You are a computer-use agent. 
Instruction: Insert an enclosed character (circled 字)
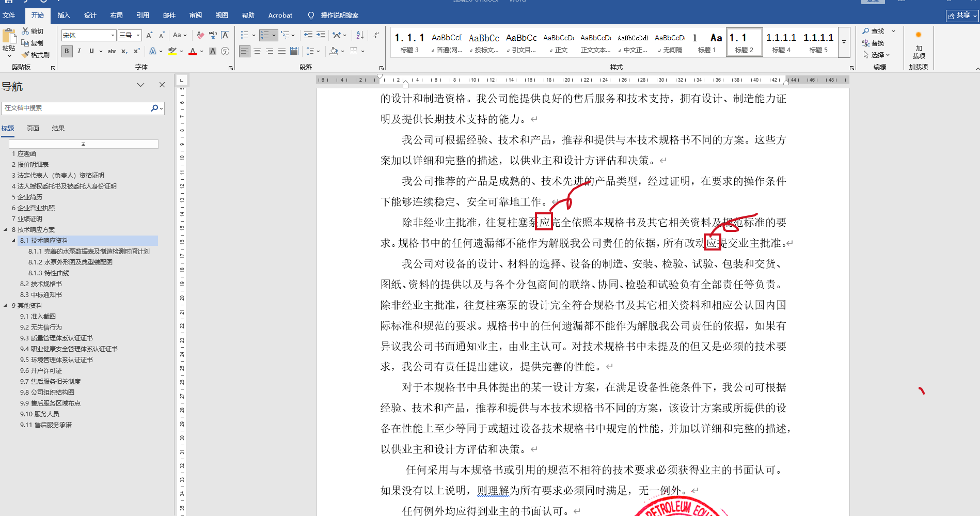tap(225, 51)
